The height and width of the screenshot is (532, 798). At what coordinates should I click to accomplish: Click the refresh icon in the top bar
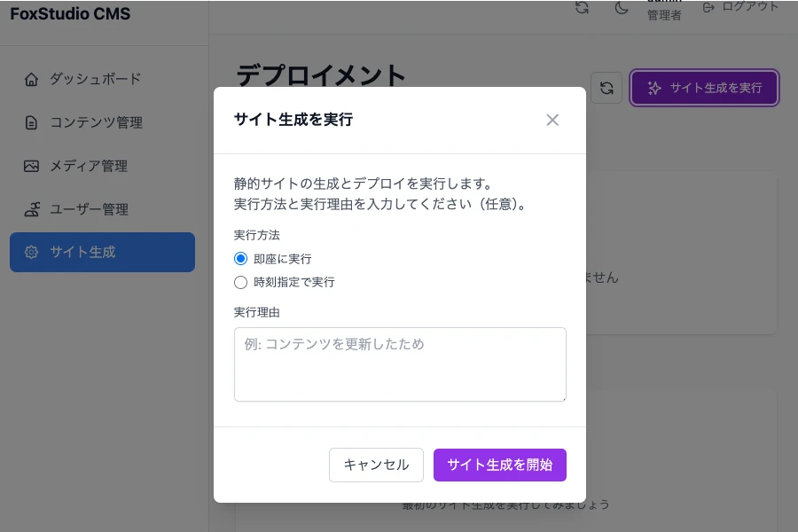[582, 7]
